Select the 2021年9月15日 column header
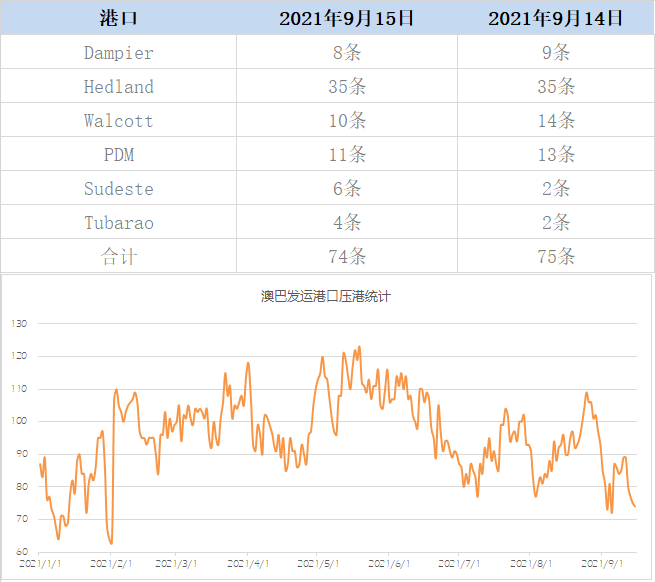The height and width of the screenshot is (582, 655). 346,18
